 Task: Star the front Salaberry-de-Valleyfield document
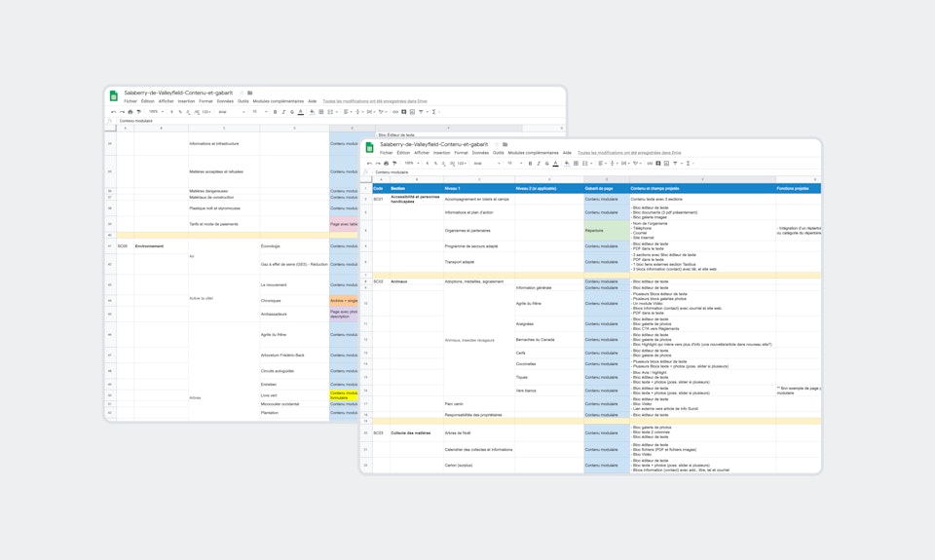click(496, 144)
